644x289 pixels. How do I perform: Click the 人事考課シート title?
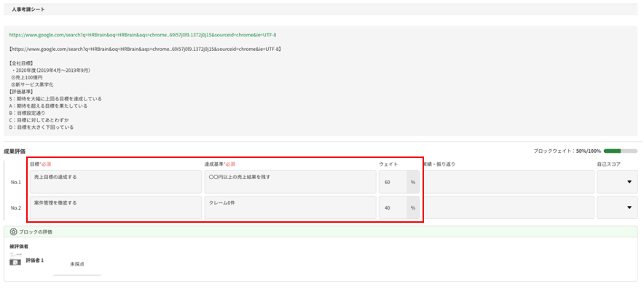[x=28, y=9]
